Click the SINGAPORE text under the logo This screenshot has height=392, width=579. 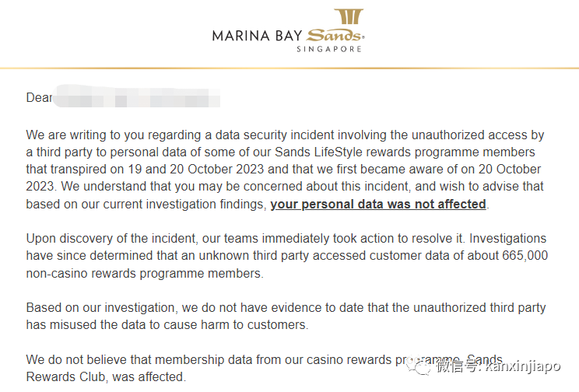[x=329, y=49]
